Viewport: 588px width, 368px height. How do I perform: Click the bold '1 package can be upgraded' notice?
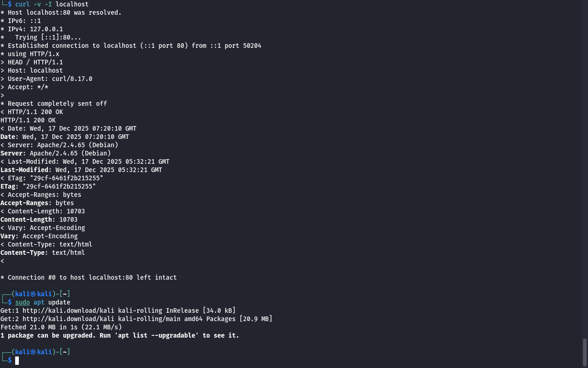click(119, 335)
